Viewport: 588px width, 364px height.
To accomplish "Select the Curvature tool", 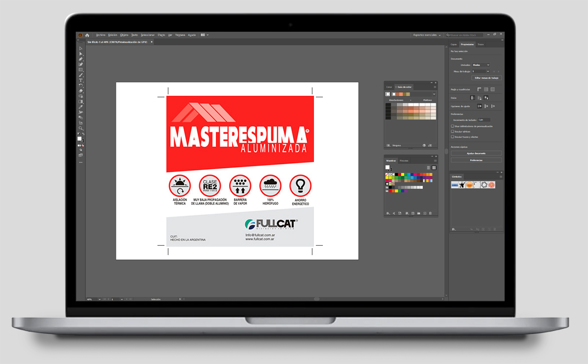I will coord(81,64).
